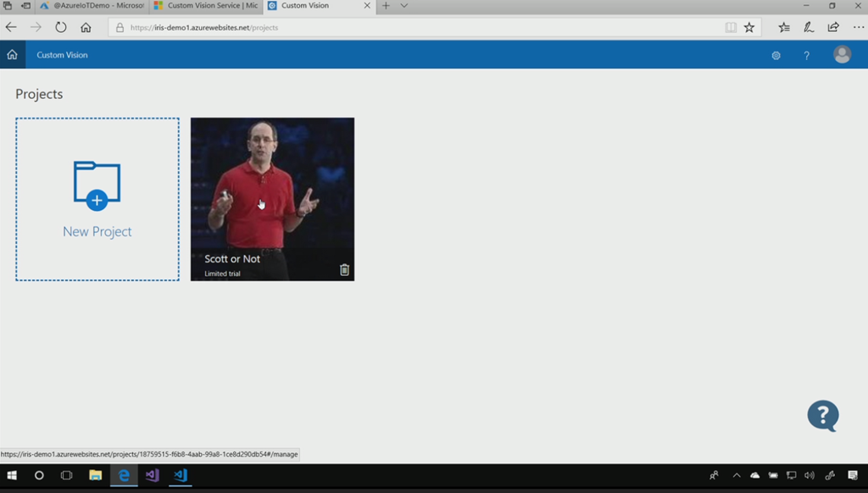Viewport: 868px width, 493px height.
Task: Open the network status tray icon
Action: 791,475
